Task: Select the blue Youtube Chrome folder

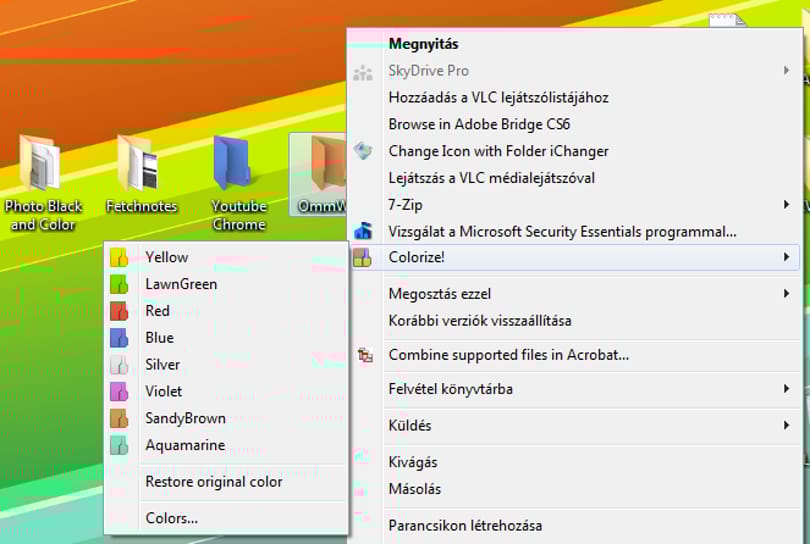Action: (x=238, y=182)
